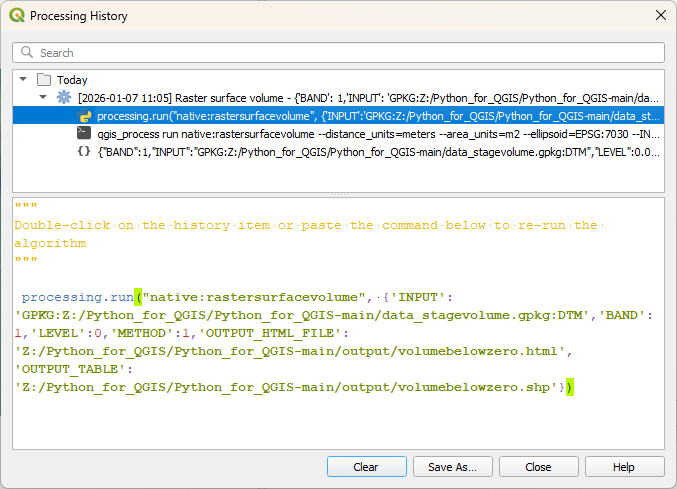Collapse the Today group arrow
The image size is (677, 489).
coord(23,80)
